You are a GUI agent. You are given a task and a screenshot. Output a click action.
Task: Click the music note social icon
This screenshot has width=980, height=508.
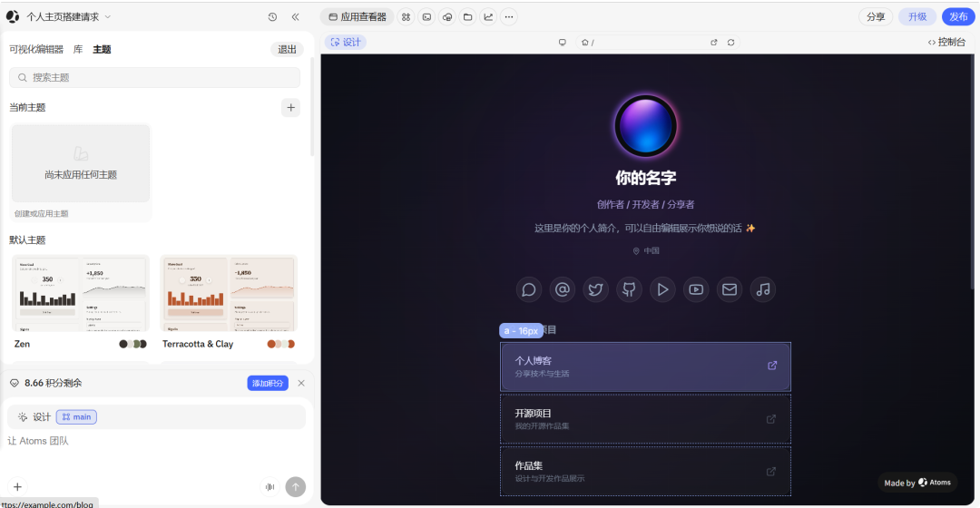point(763,289)
